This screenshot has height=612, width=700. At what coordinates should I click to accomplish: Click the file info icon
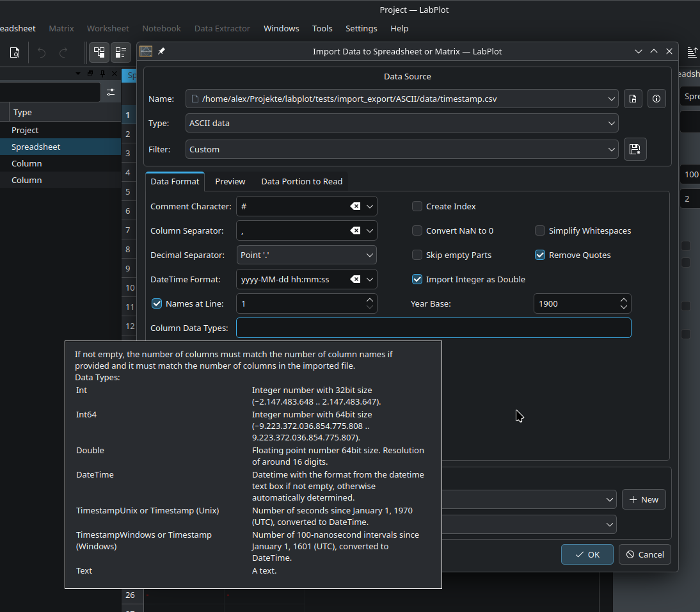656,99
